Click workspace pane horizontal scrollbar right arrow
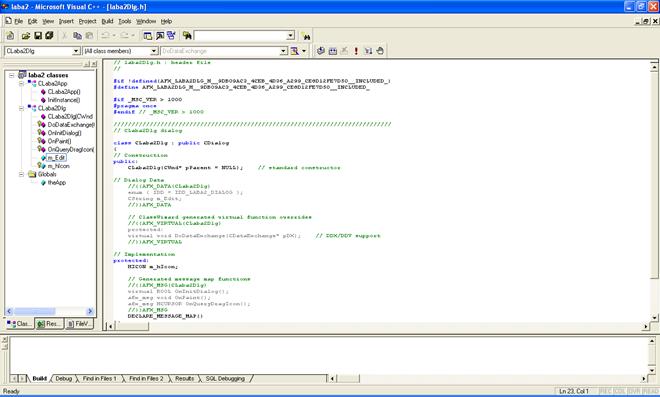Screen dimensions: 660x397 coord(90,312)
